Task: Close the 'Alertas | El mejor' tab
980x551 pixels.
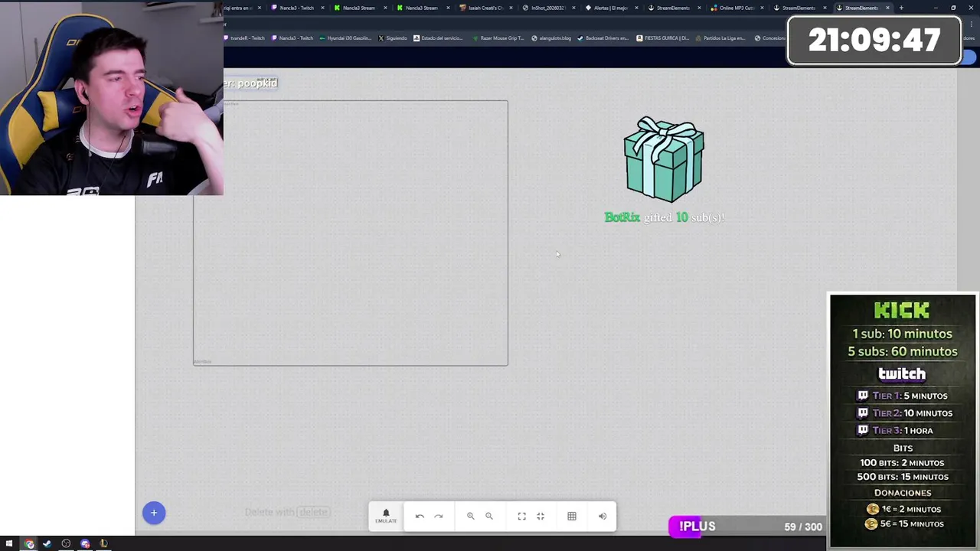Action: pos(636,8)
